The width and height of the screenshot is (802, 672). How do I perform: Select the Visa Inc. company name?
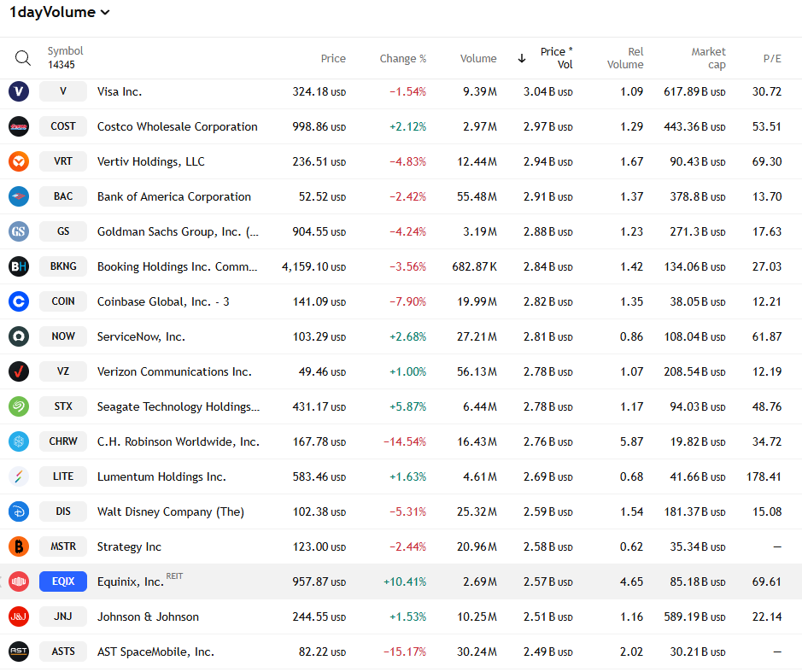pos(120,92)
